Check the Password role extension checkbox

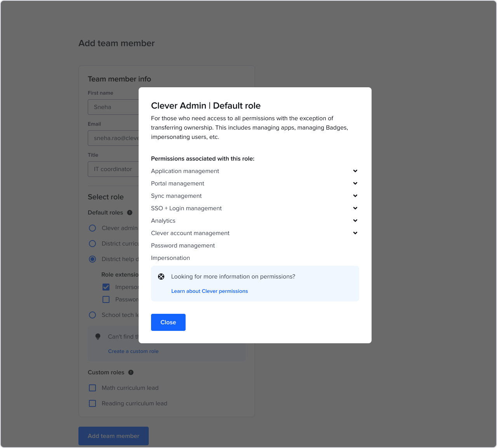[x=106, y=299]
